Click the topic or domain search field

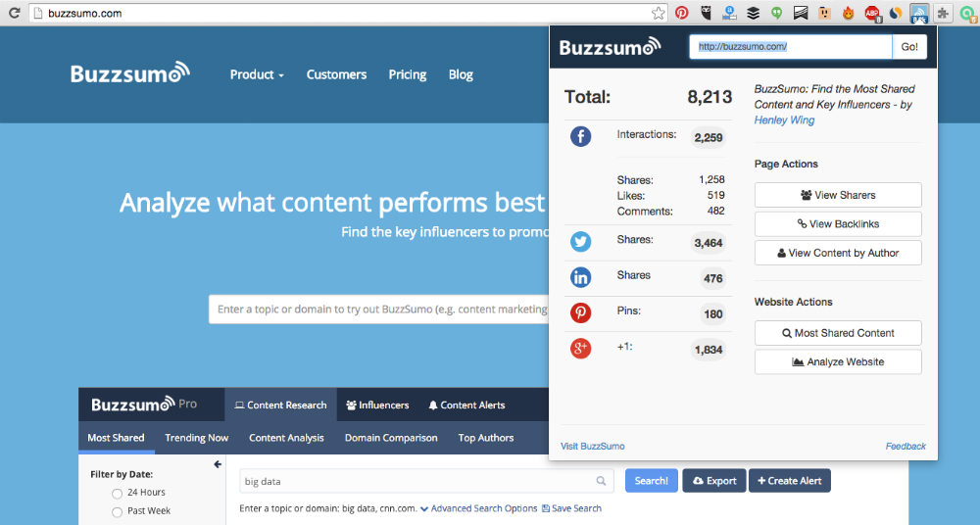click(x=378, y=310)
